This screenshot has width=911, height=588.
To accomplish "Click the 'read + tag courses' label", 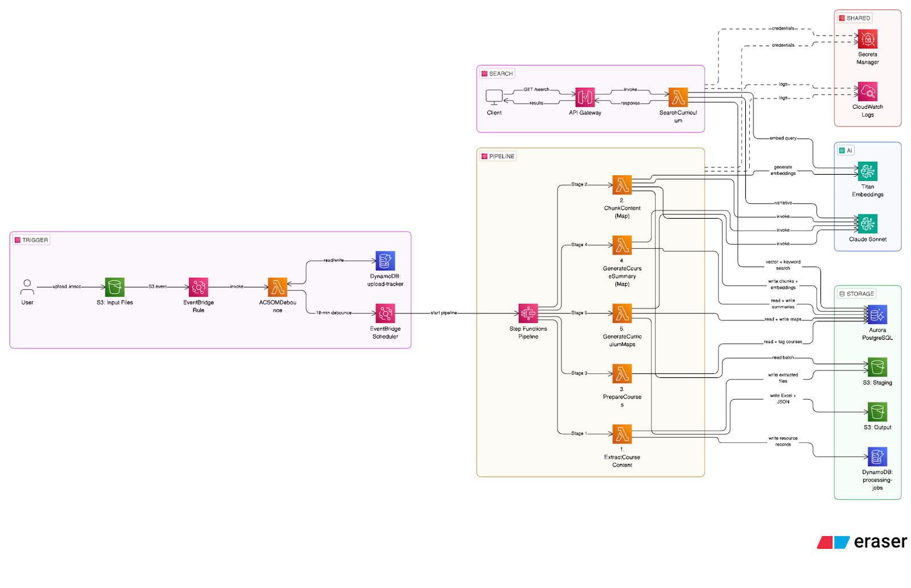I will coord(783,342).
